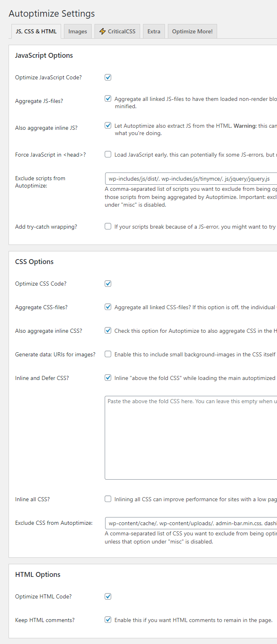Click the 'Inline all CSS?' label
Image resolution: width=277 pixels, height=644 pixels.
(x=33, y=499)
